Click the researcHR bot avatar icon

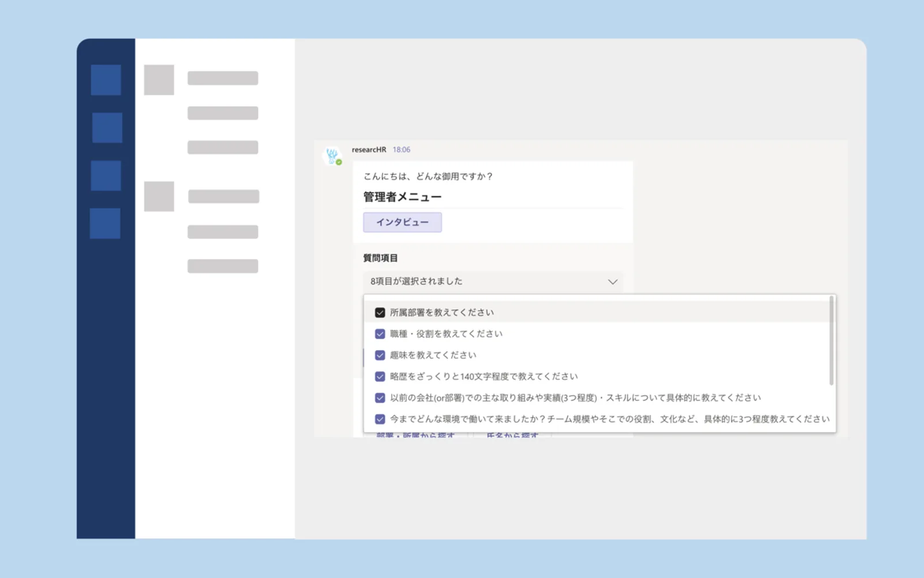(332, 156)
